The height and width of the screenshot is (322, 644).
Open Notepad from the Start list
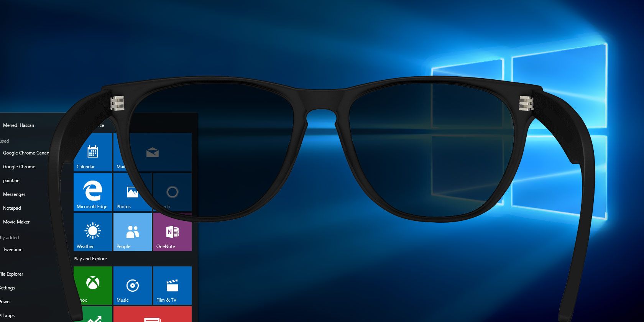12,208
